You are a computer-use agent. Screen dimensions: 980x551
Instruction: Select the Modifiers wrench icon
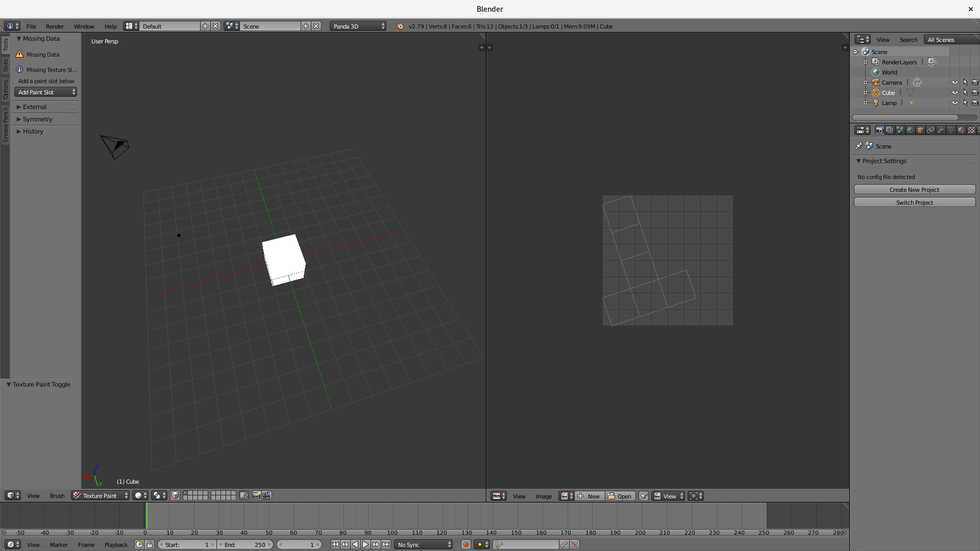[941, 130]
